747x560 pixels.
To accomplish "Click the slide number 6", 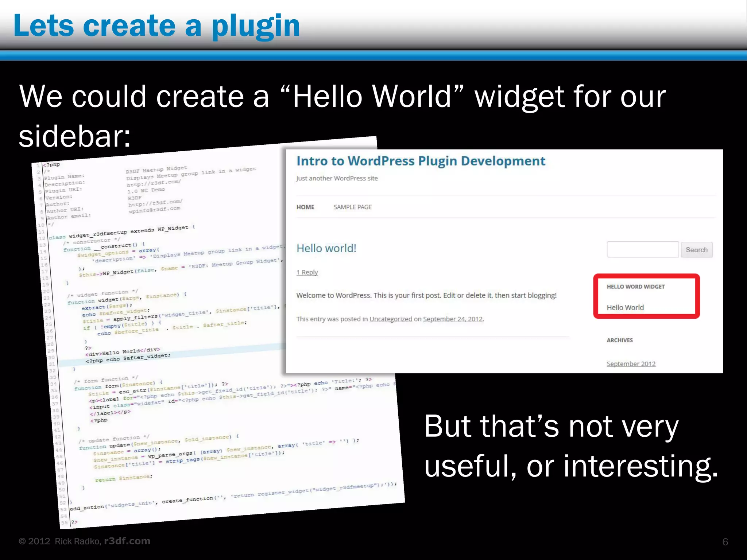I will pyautogui.click(x=725, y=542).
